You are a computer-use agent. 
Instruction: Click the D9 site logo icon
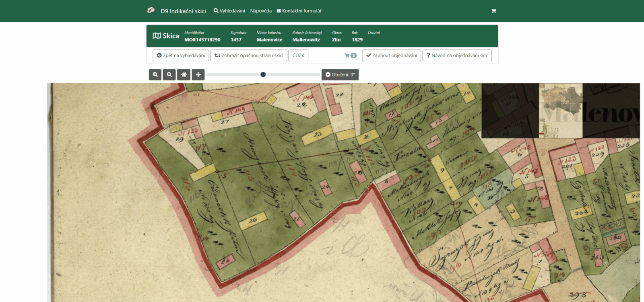pyautogui.click(x=151, y=10)
